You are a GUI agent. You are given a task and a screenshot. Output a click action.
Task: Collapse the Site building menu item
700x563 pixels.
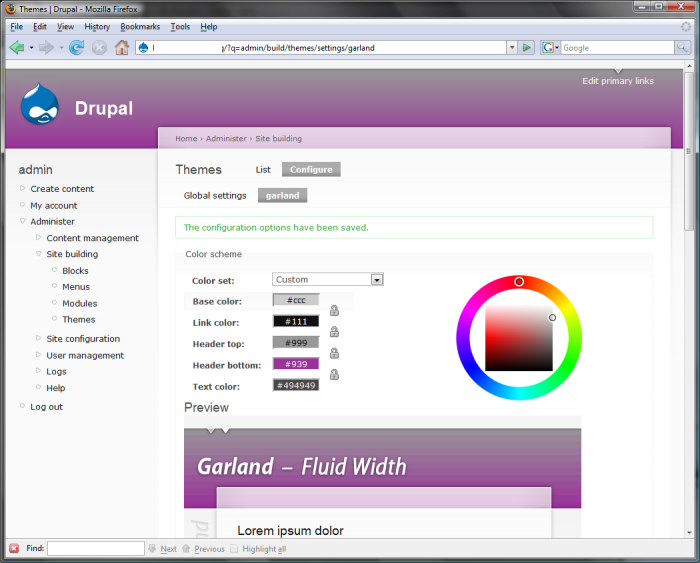(38, 254)
